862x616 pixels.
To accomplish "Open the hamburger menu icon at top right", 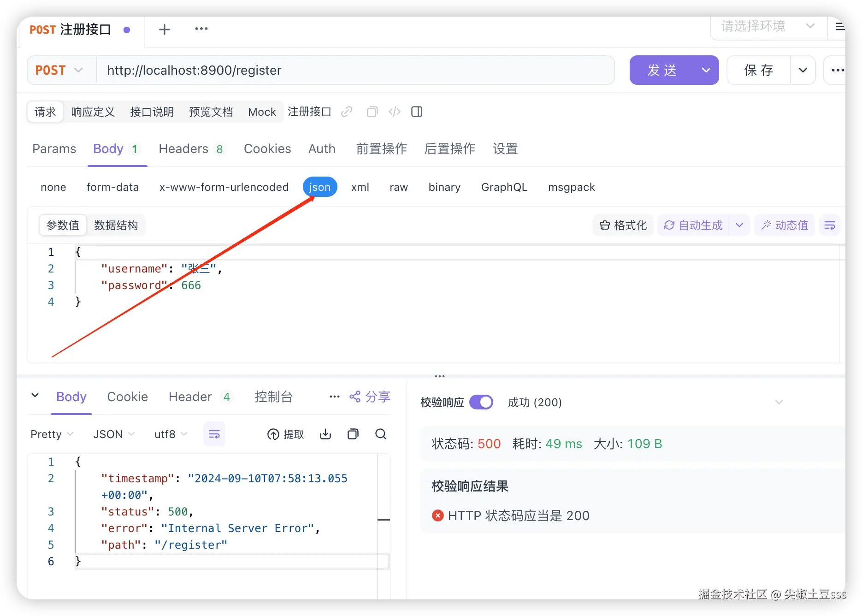I will pyautogui.click(x=840, y=26).
